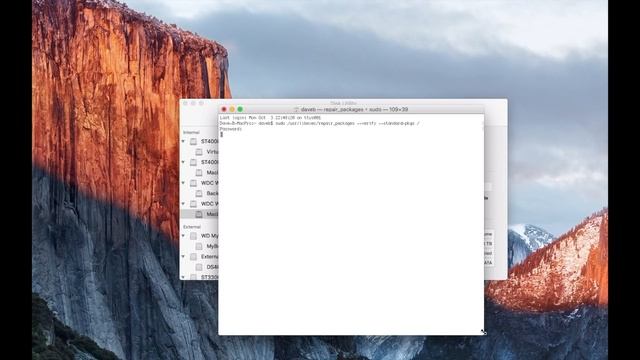Collapse the WDC disk containing the Back volume
Image resolution: width=640 pixels, height=360 pixels.
(183, 183)
